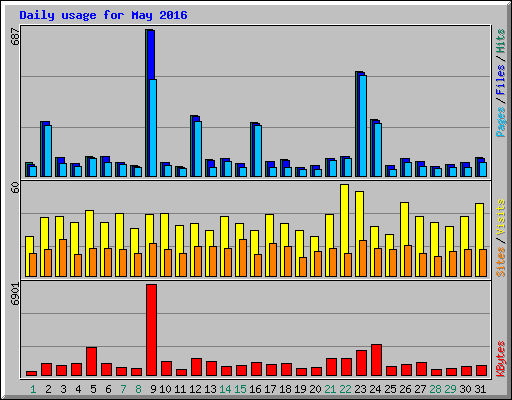The width and height of the screenshot is (512, 400).
Task: Click the Pages legend label
Action: (x=500, y=122)
